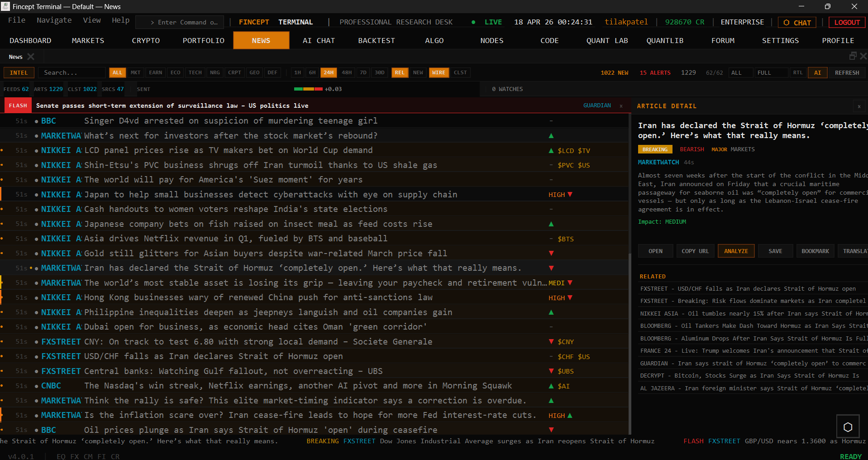Toggle the WIRE news feed filter
Image resolution: width=868 pixels, height=460 pixels.
(438, 72)
